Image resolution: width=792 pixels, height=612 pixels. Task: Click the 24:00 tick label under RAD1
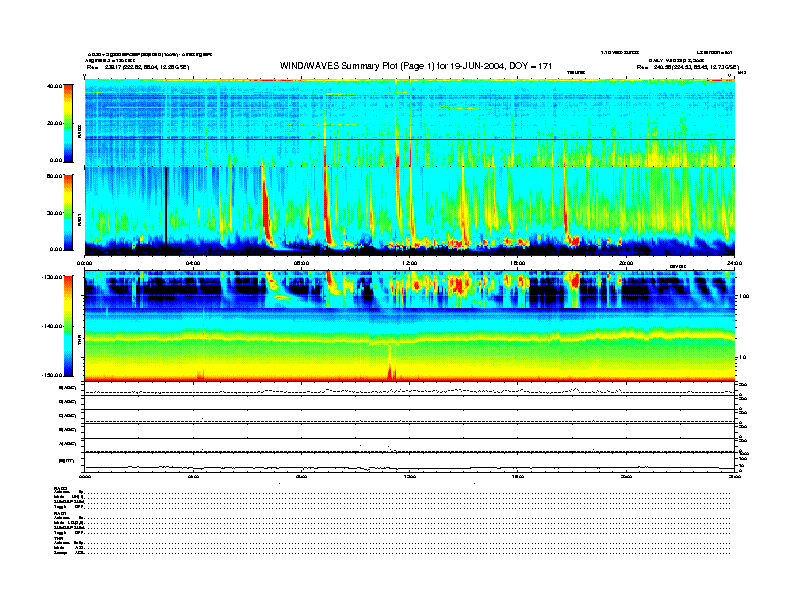[733, 263]
